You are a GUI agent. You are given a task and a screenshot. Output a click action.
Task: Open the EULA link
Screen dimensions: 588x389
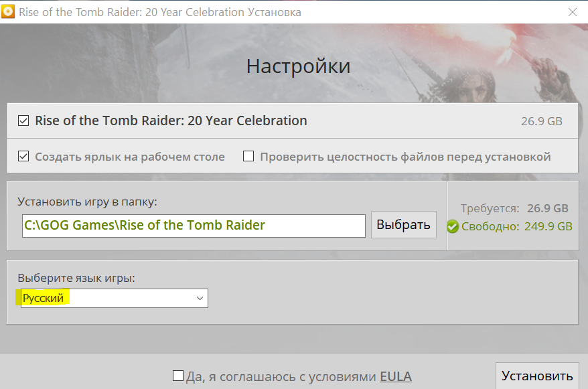point(395,376)
